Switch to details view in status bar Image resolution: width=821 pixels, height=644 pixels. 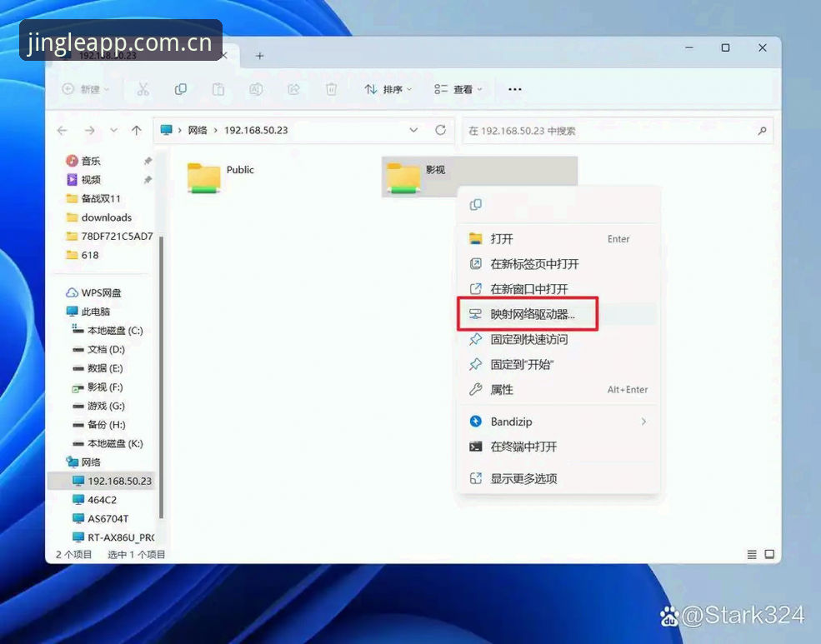(751, 554)
